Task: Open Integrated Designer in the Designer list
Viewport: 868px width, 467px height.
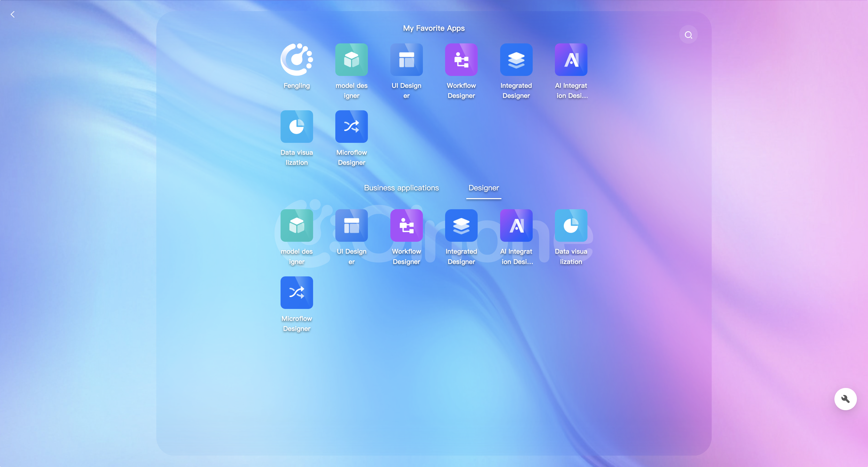Action: pyautogui.click(x=461, y=225)
